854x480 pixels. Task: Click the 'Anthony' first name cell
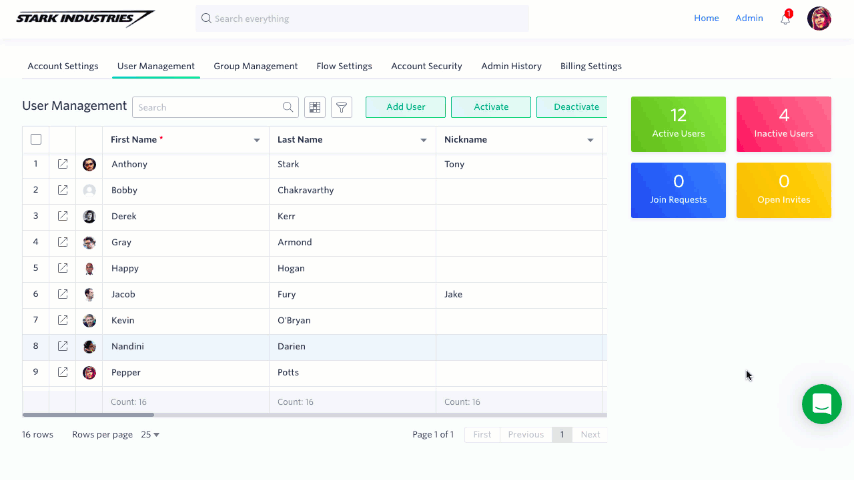click(186, 164)
